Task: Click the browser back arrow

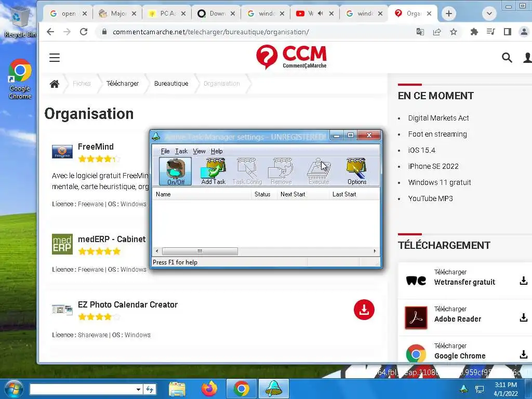Action: (50, 32)
